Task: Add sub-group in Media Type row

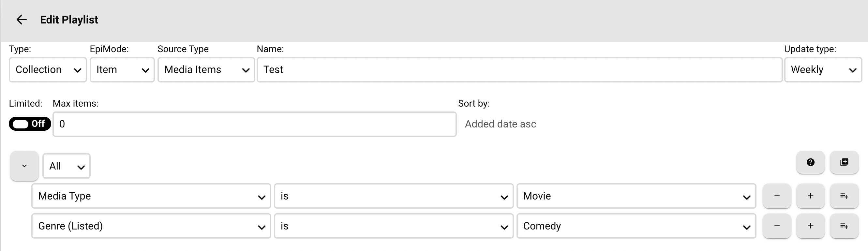Action: coord(844,196)
